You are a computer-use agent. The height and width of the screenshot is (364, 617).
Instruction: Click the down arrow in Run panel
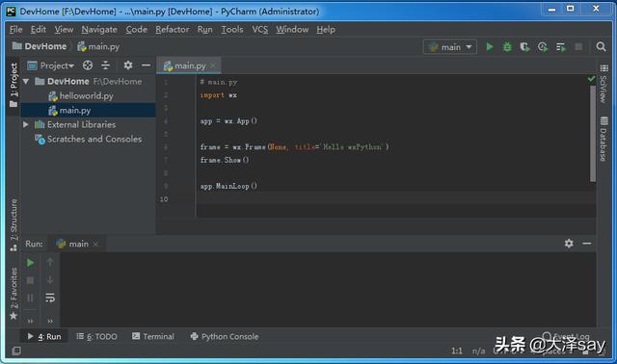[50, 280]
